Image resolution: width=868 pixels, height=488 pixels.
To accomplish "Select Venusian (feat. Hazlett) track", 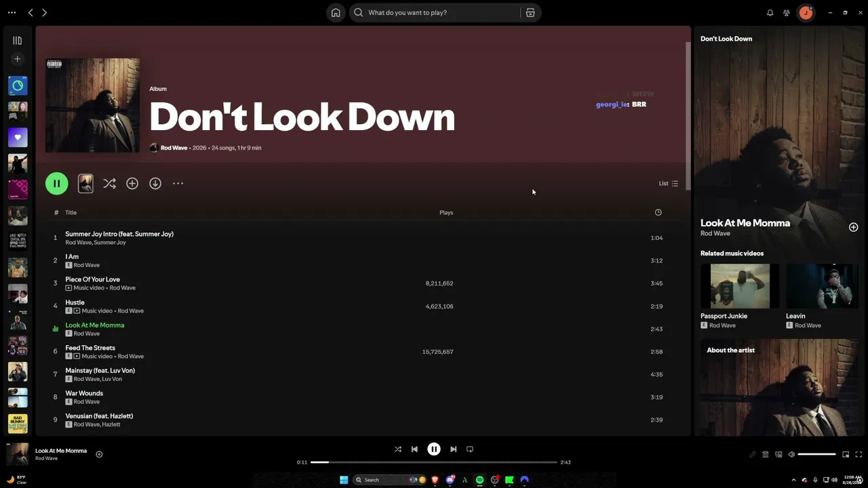I will pyautogui.click(x=363, y=420).
